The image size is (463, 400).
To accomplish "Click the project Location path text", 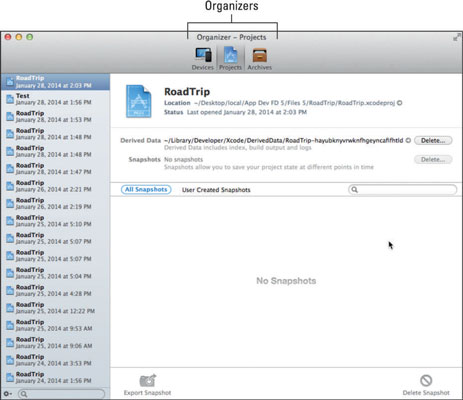I will (295, 103).
